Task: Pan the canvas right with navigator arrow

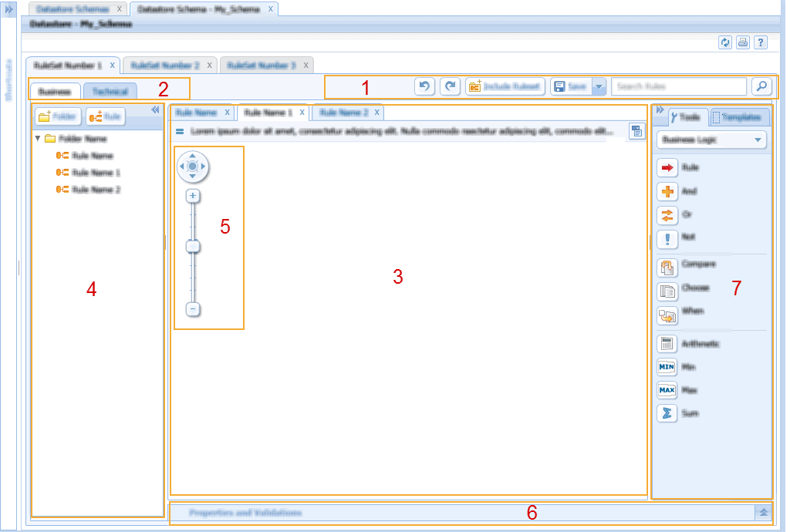Action: (x=203, y=166)
